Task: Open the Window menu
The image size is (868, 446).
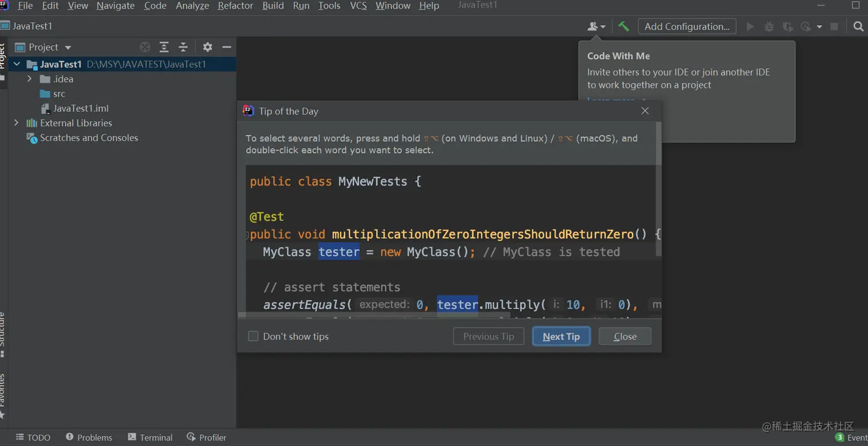Action: [393, 6]
